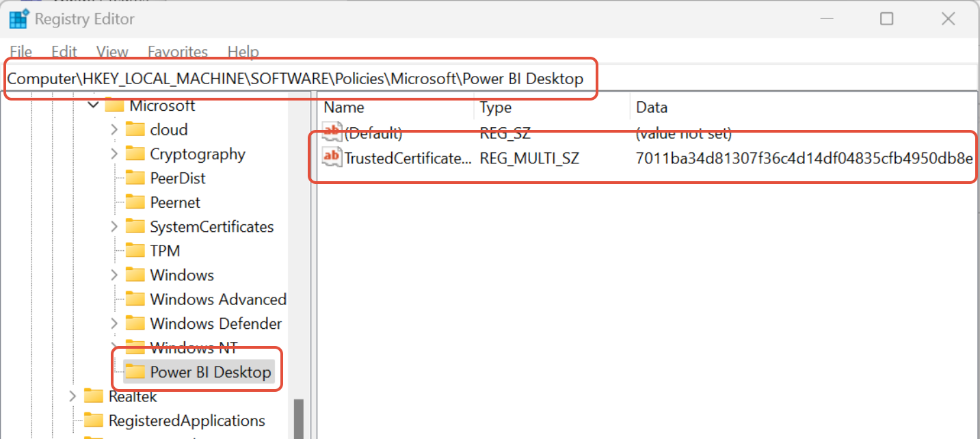Select the Microsoft folder icon
Viewport: 980px width, 439px height.
(x=114, y=106)
